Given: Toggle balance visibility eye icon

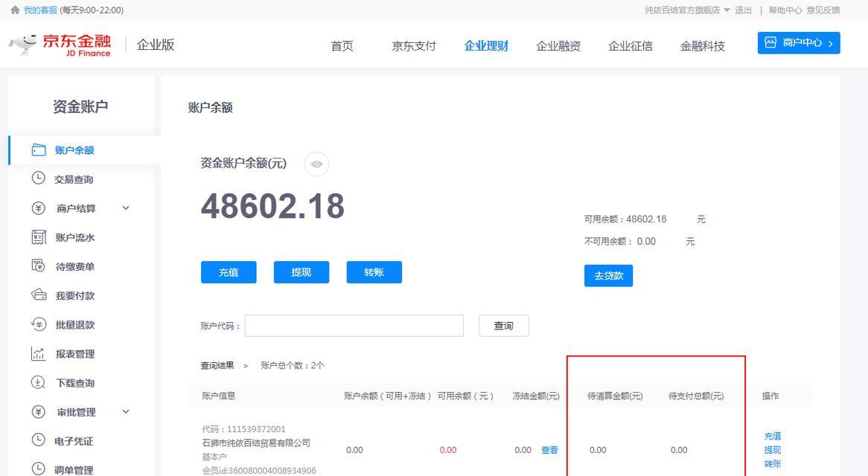Looking at the screenshot, I should click(x=316, y=164).
